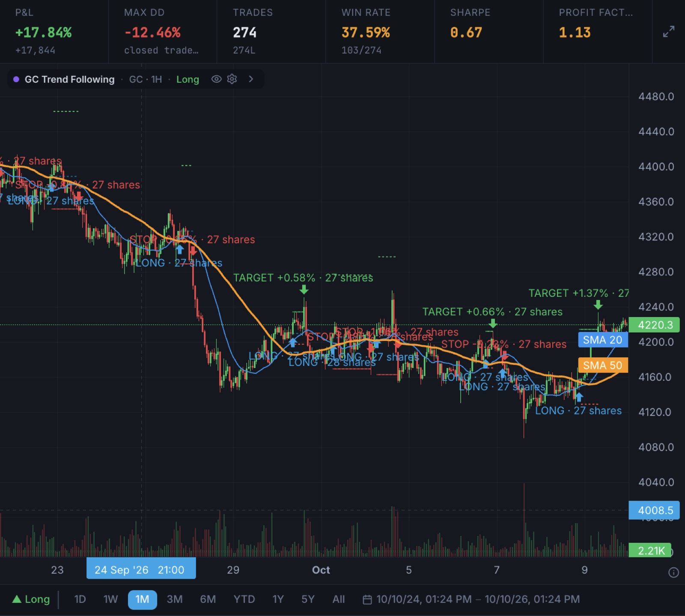Viewport: 685px width, 616px height.
Task: Click the TARGET +0.58% green arrow marker
Action: (304, 290)
